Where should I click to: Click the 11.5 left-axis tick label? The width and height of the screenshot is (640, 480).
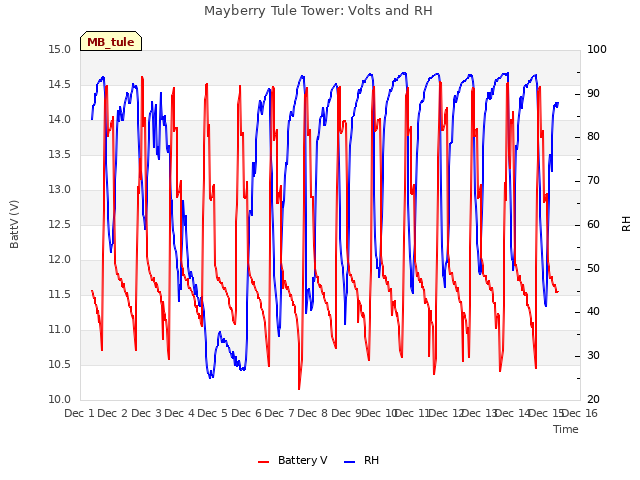[59, 295]
